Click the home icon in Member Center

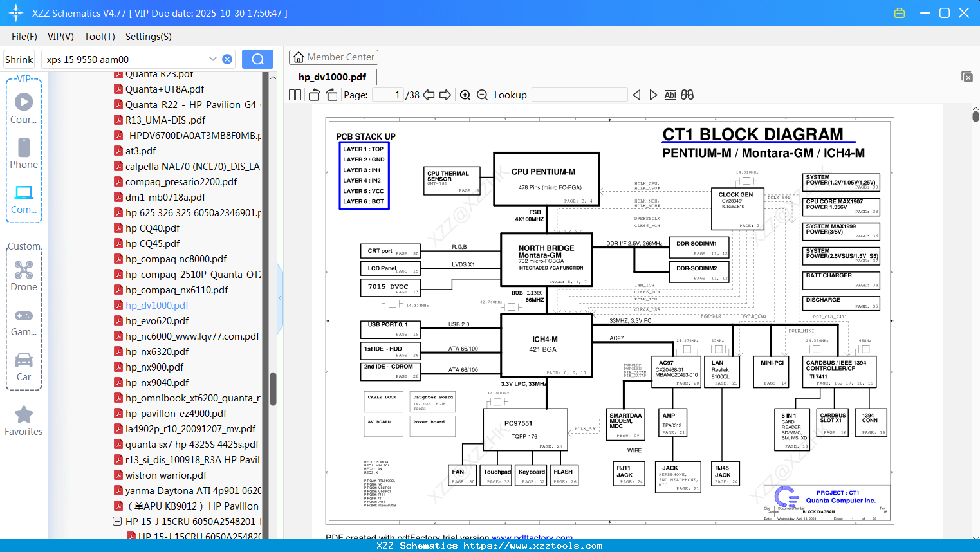coord(299,57)
